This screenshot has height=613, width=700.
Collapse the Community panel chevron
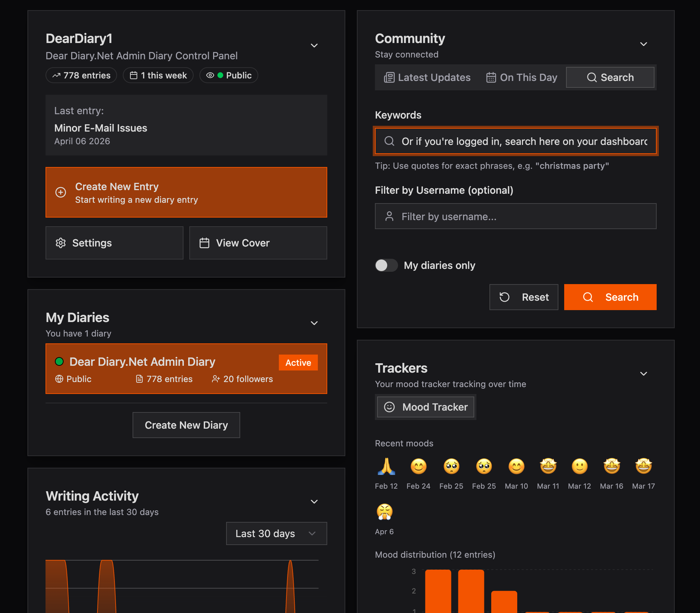pyautogui.click(x=644, y=44)
